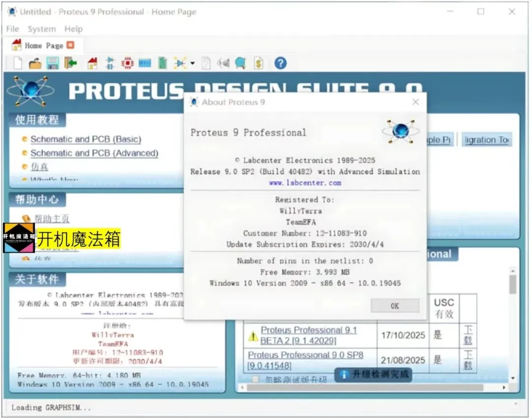Click the greyed speaker-shaped toolbar icon
Screen dimensions: 532x419
[x=223, y=64]
